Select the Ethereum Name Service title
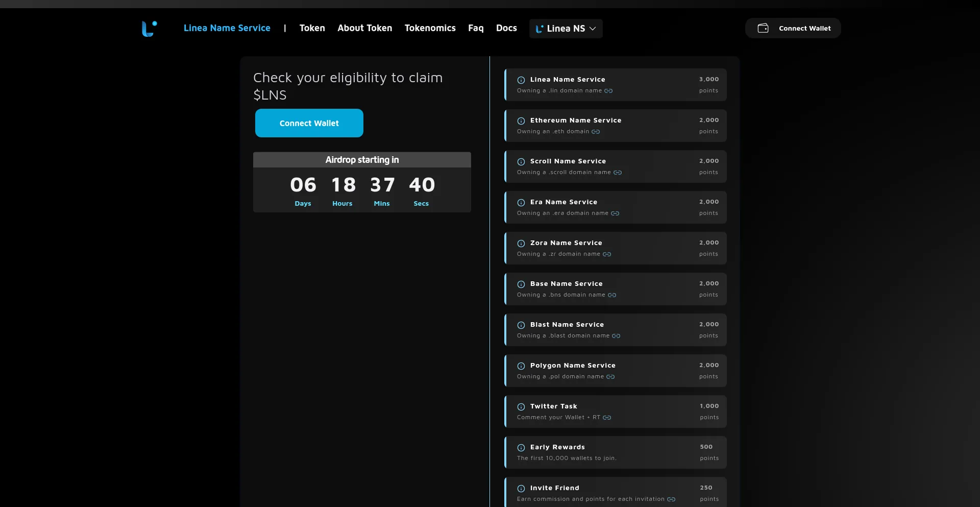Image resolution: width=980 pixels, height=507 pixels. coord(576,120)
